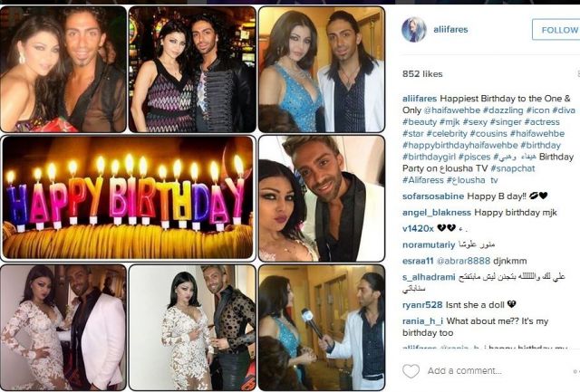The width and height of the screenshot is (580, 392).
Task: Click the heart like icon
Action: [411, 371]
